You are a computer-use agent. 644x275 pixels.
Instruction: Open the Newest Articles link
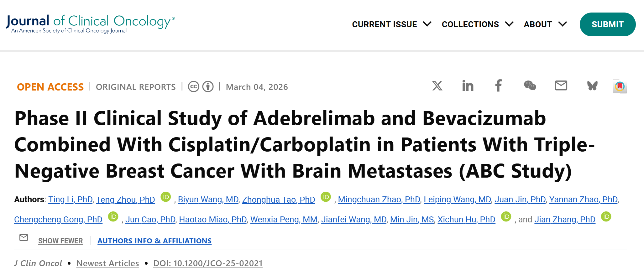(x=107, y=263)
